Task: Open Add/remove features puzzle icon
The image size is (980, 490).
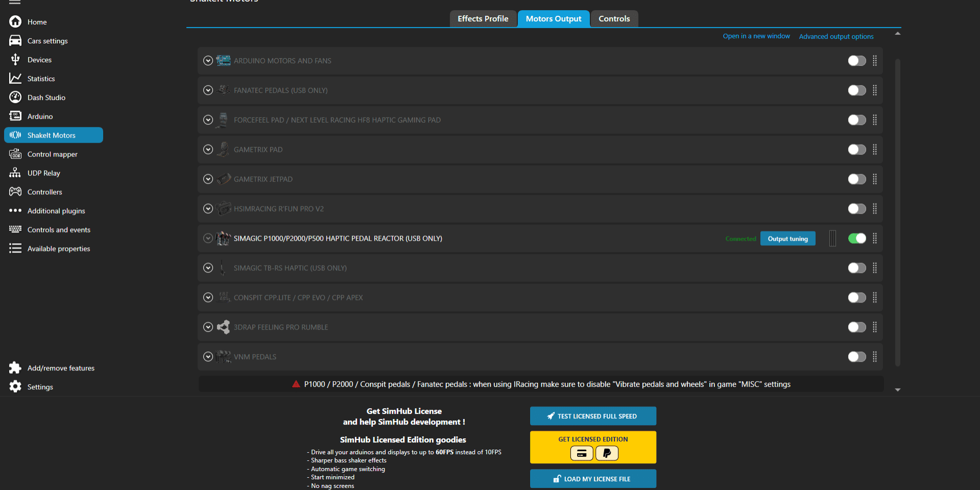Action: pos(15,368)
